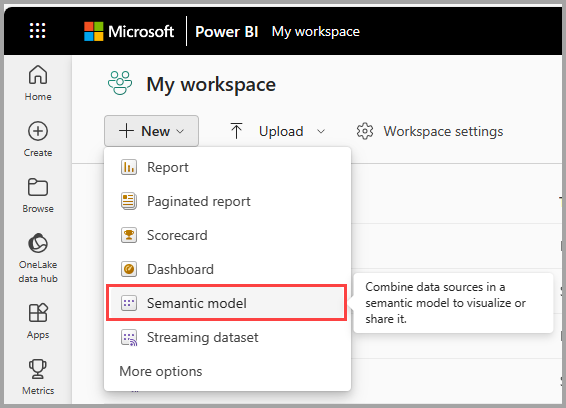Open the app launcher waffle icon
The image size is (566, 408).
[38, 31]
